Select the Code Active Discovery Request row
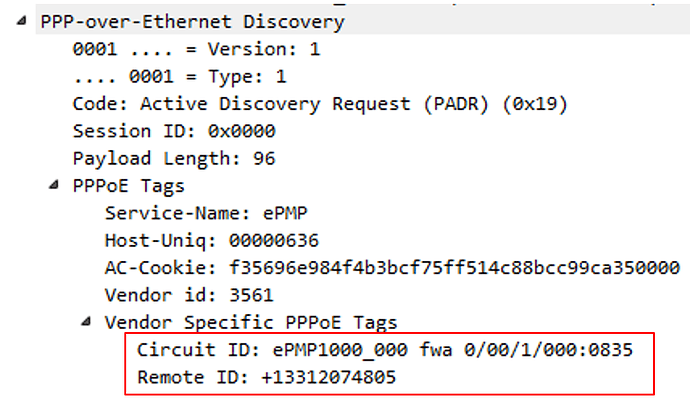The height and width of the screenshot is (405, 690). [320, 104]
